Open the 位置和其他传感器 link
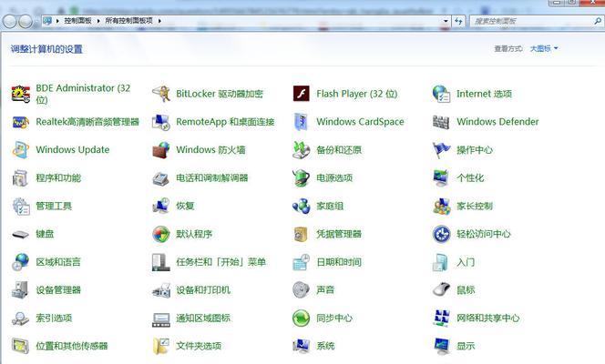This screenshot has width=605, height=364. point(72,346)
